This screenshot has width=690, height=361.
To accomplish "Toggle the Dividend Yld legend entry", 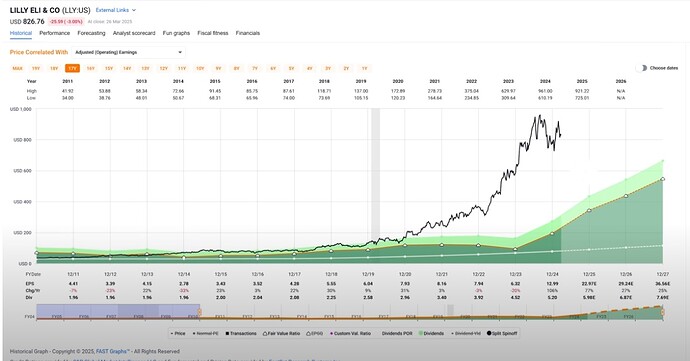I will click(466, 333).
